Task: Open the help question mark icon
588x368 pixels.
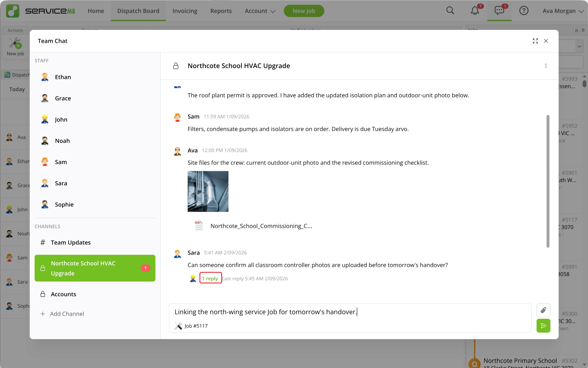Action: 524,11
